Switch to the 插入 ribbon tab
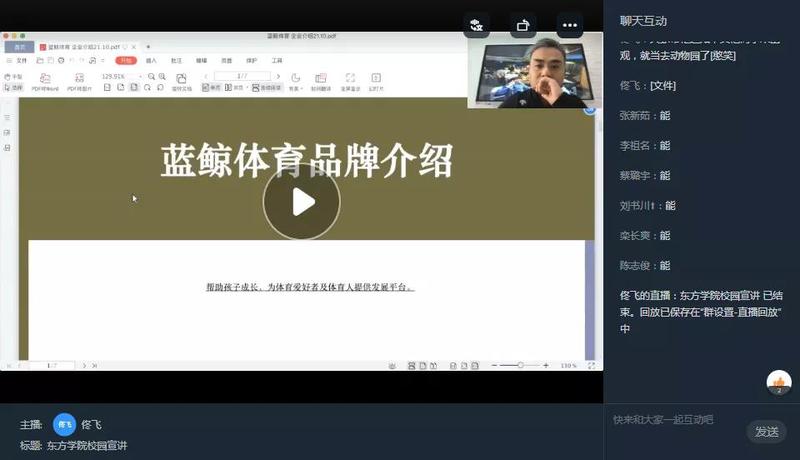Image resolution: width=800 pixels, height=460 pixels. (x=151, y=60)
